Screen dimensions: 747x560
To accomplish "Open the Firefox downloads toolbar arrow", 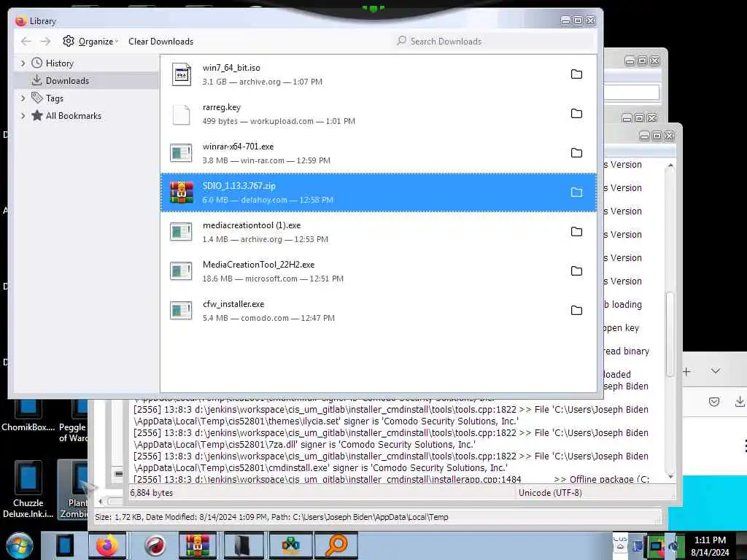I will (x=740, y=402).
